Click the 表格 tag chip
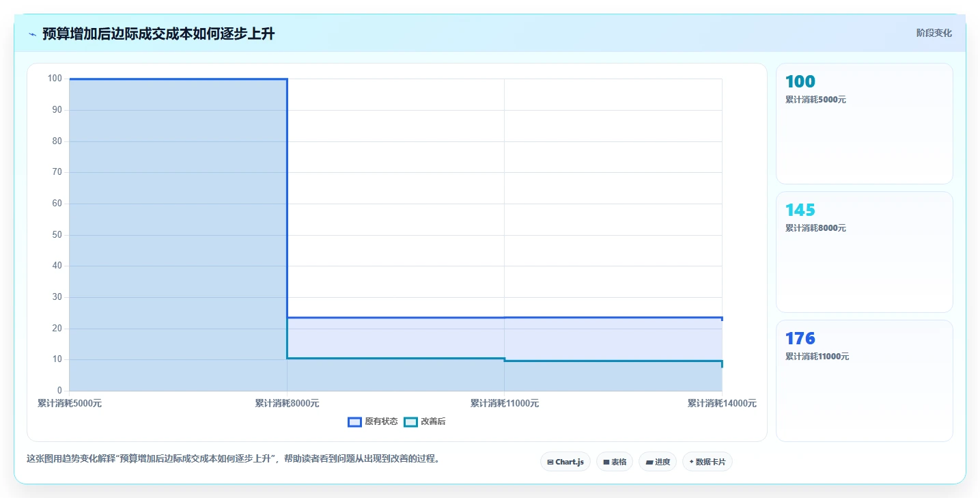980x498 pixels. click(x=615, y=462)
